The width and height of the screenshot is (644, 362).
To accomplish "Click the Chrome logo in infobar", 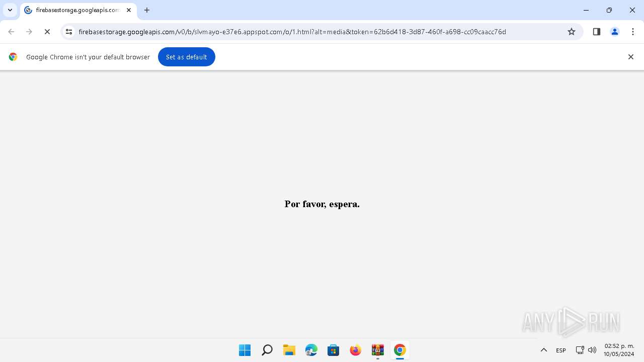I will coord(13,57).
